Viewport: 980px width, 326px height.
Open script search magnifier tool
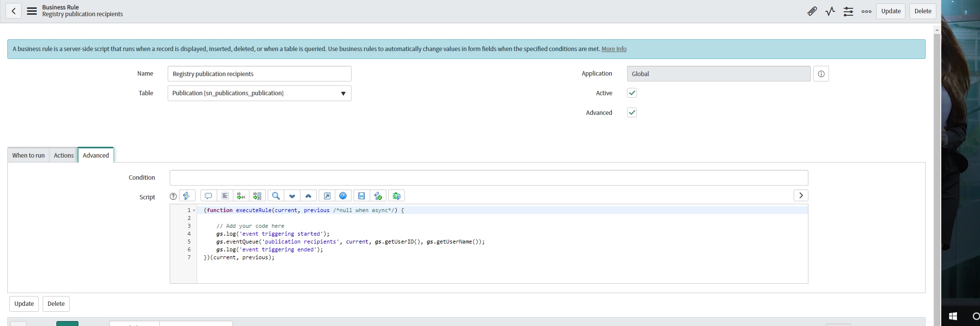tap(276, 196)
